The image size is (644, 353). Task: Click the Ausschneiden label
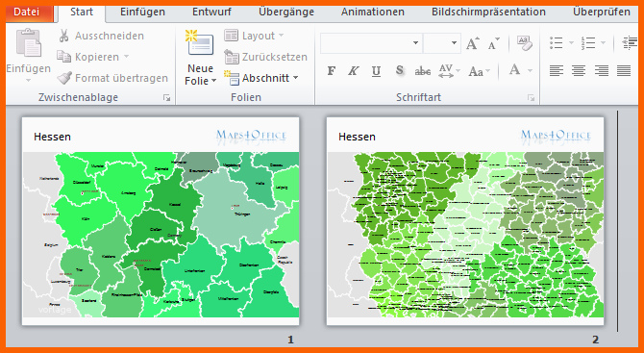pyautogui.click(x=110, y=36)
